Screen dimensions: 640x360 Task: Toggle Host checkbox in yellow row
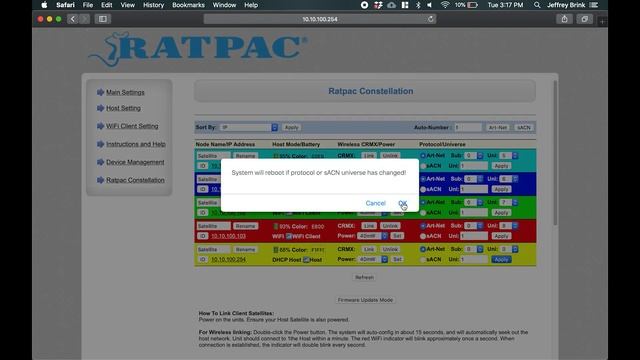[306, 259]
